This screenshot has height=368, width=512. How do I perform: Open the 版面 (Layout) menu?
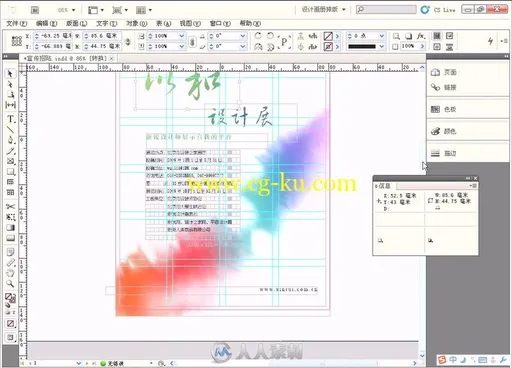77,23
